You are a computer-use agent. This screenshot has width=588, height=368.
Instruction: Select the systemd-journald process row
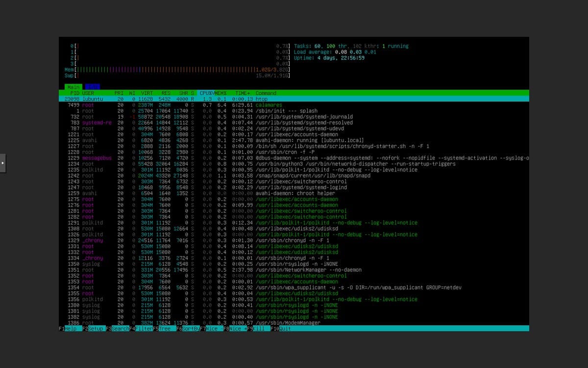[294, 116]
